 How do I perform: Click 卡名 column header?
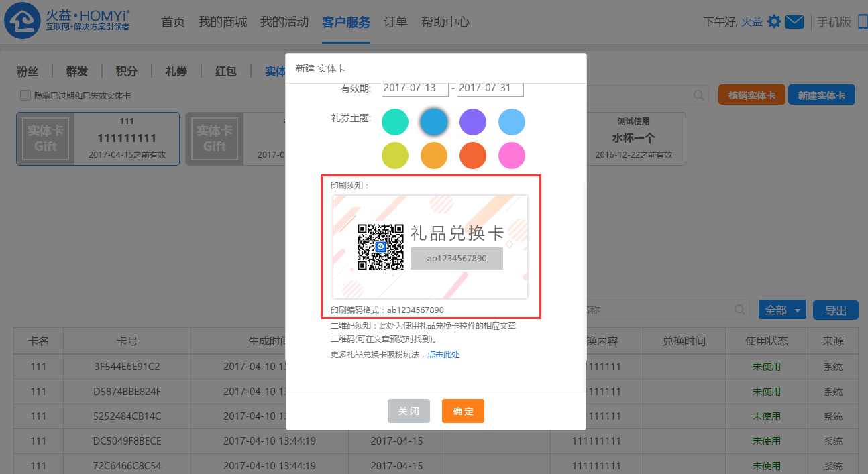tap(39, 341)
